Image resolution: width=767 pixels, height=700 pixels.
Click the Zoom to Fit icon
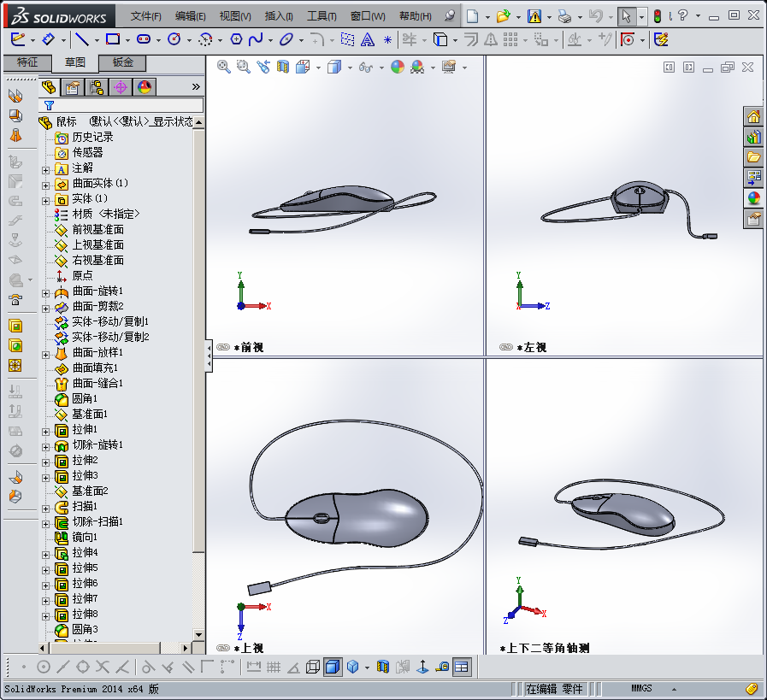click(223, 67)
